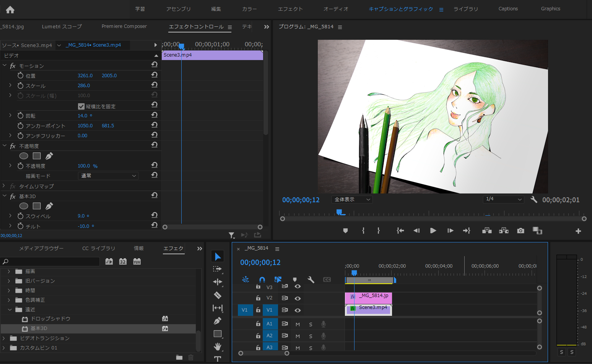The height and width of the screenshot is (364, 592).
Task: Mute the A1 audio track
Action: click(298, 324)
